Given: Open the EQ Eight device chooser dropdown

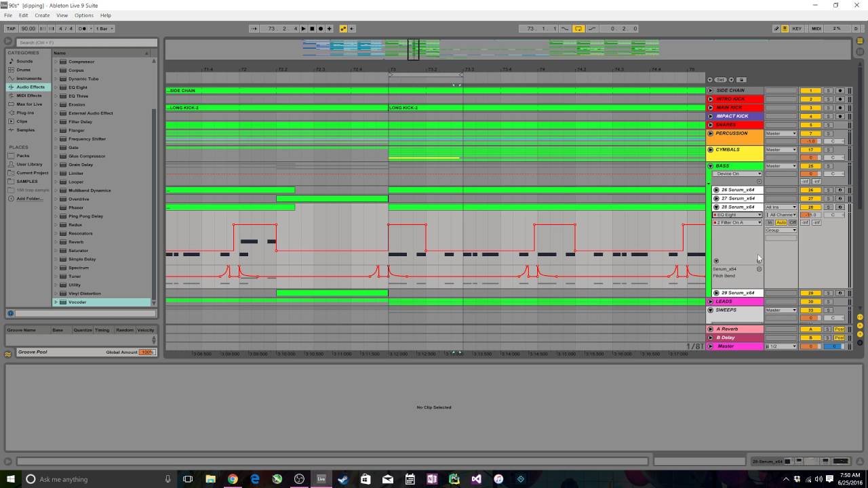Looking at the screenshot, I should coord(738,215).
